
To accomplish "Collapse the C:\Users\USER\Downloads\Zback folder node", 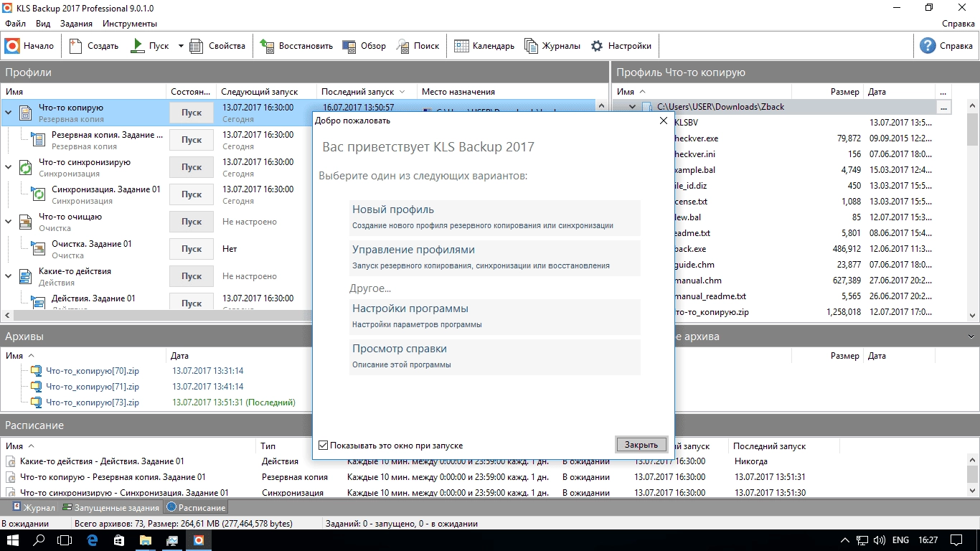I will point(632,107).
